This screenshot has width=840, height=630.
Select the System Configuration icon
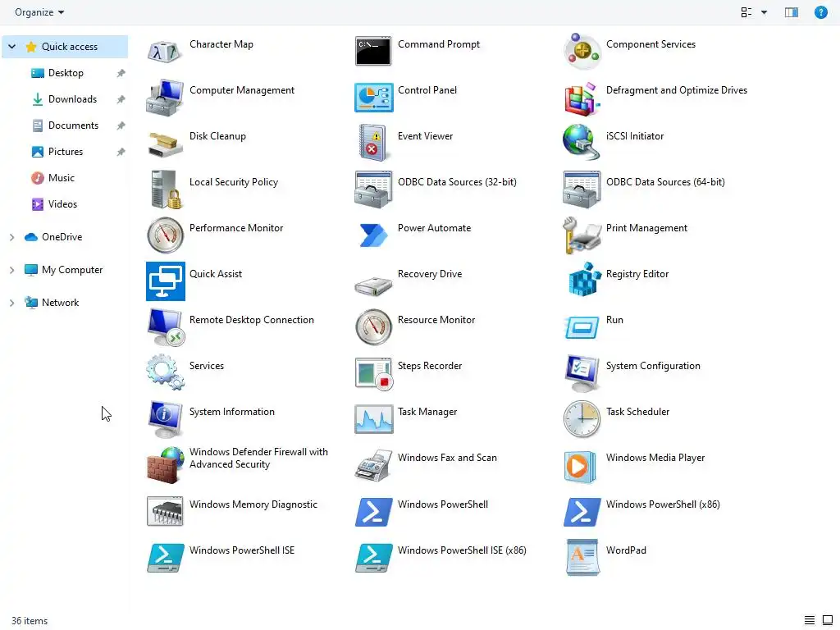point(582,373)
